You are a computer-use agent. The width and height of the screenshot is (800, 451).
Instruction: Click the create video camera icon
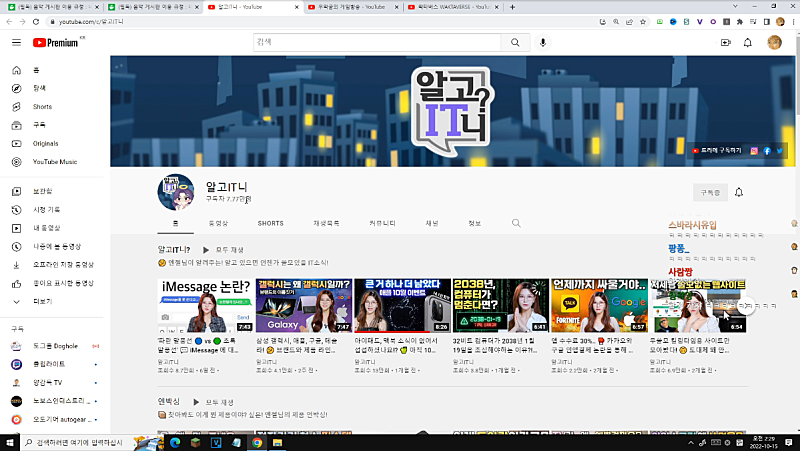pyautogui.click(x=726, y=42)
